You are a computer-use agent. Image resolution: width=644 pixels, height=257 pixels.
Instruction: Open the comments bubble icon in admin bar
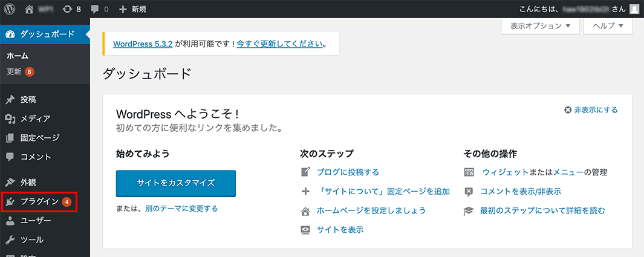tap(95, 9)
